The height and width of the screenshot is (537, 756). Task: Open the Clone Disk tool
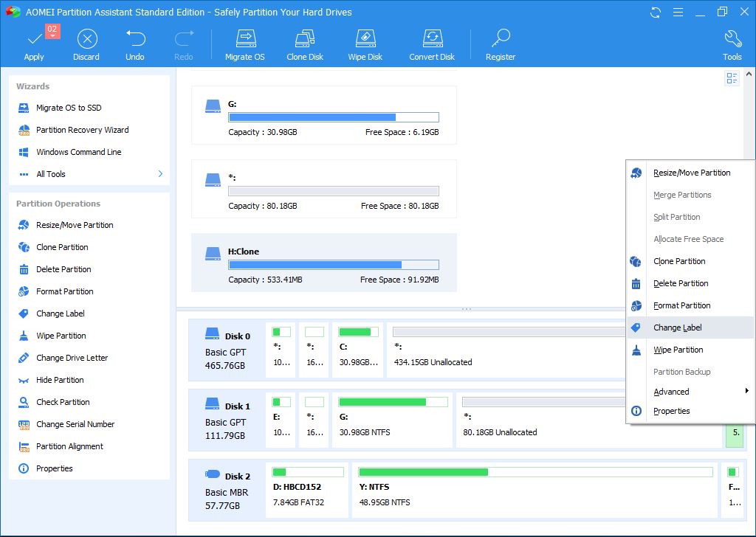pyautogui.click(x=305, y=39)
